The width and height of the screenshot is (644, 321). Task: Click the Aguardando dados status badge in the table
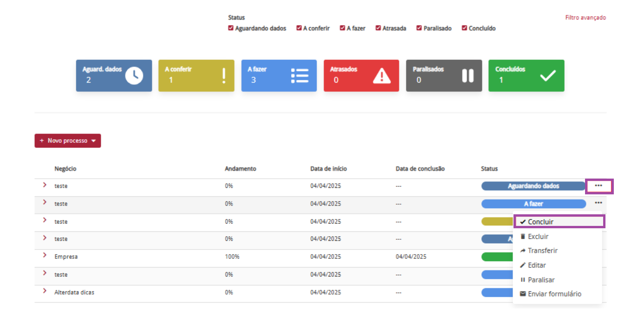coord(533,186)
